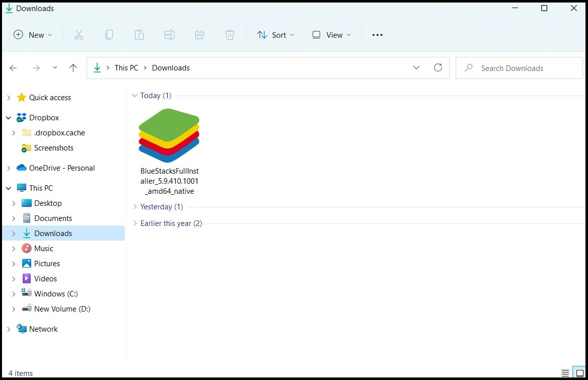
Task: Select Desktop in navigation pane
Action: 48,203
